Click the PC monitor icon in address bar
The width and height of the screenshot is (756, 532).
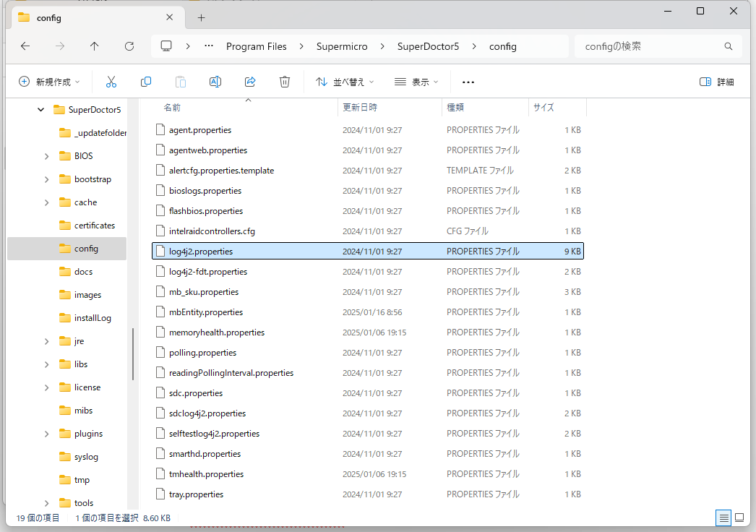click(x=166, y=46)
